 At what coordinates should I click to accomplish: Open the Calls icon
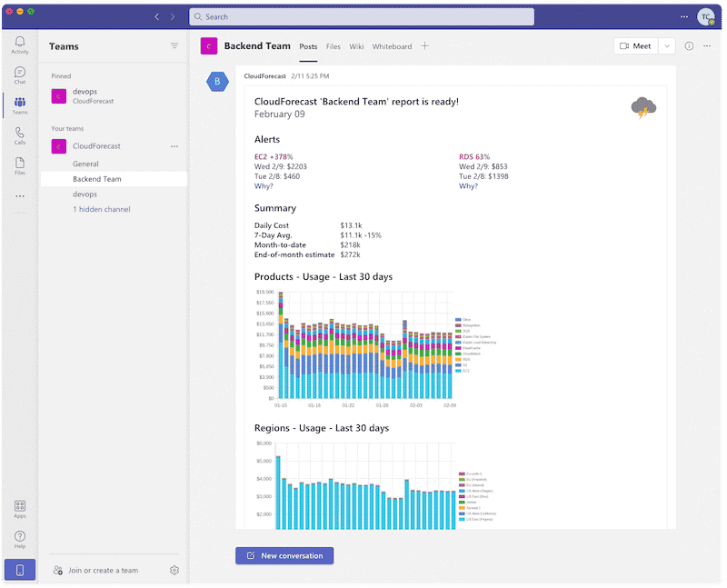pos(20,135)
